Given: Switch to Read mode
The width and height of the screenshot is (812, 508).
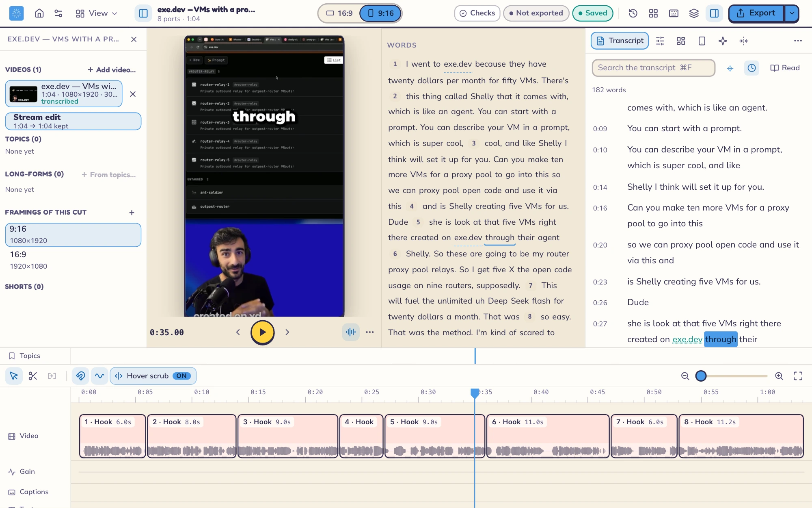Looking at the screenshot, I should 785,68.
